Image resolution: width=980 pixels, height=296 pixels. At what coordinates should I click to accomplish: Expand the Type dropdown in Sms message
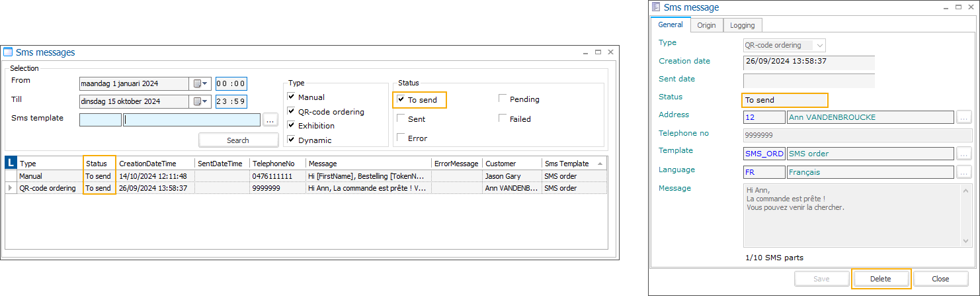[x=820, y=46]
